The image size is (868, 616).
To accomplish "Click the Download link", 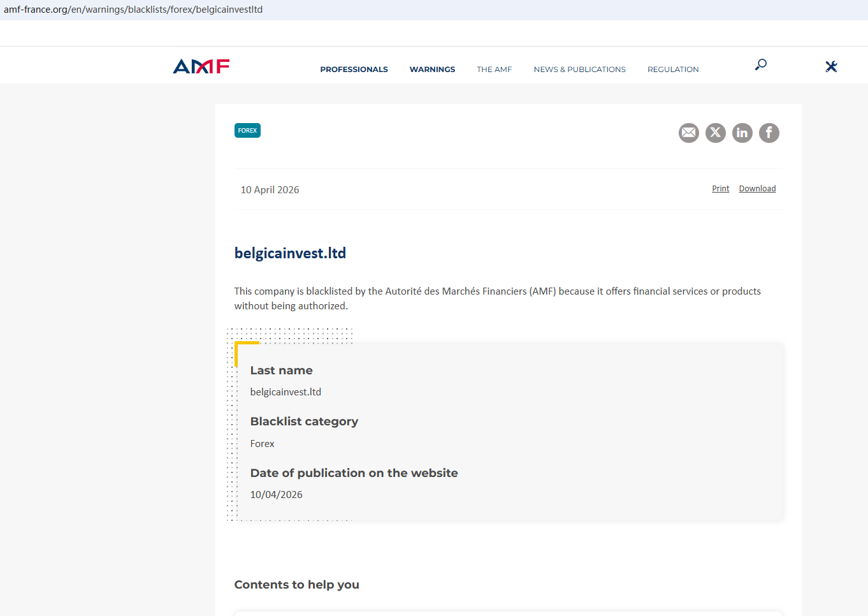I will pos(757,189).
